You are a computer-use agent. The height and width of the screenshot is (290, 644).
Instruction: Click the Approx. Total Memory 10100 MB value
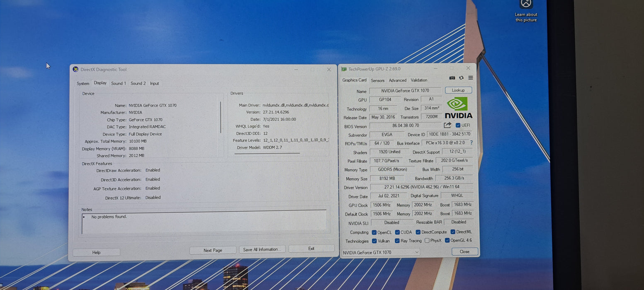coord(138,141)
